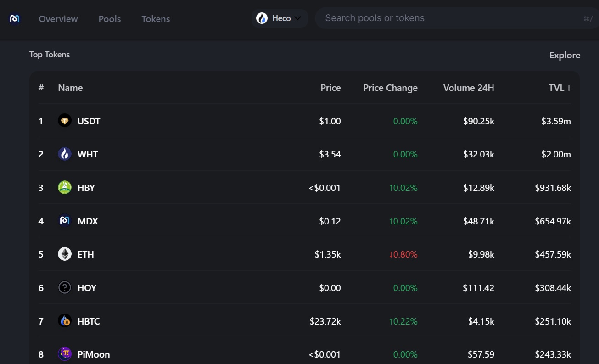Click the ETH price change 0.80%
Viewport: 599px width, 364px height.
coord(403,254)
